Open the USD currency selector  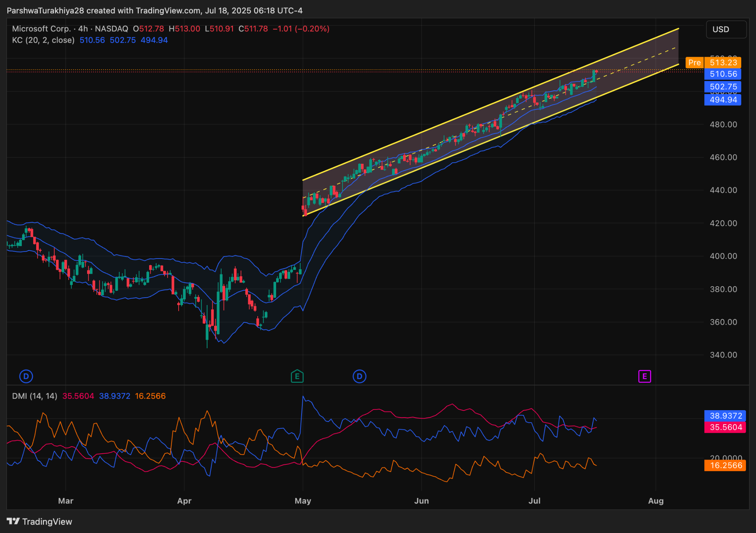726,30
